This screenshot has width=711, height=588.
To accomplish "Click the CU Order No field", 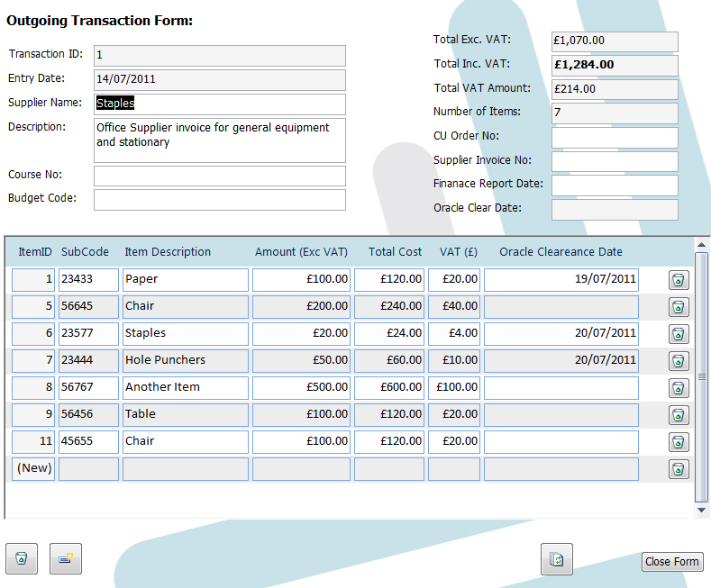I will point(615,137).
